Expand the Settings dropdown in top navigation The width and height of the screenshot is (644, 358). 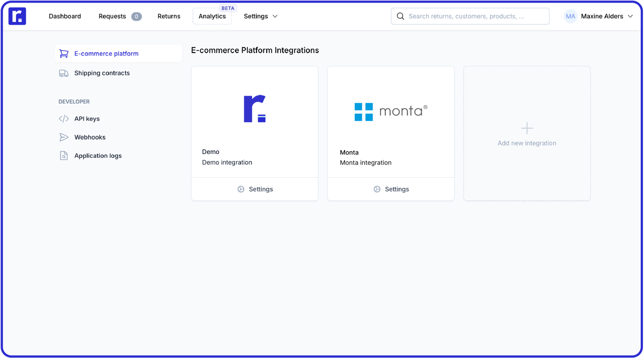click(261, 16)
